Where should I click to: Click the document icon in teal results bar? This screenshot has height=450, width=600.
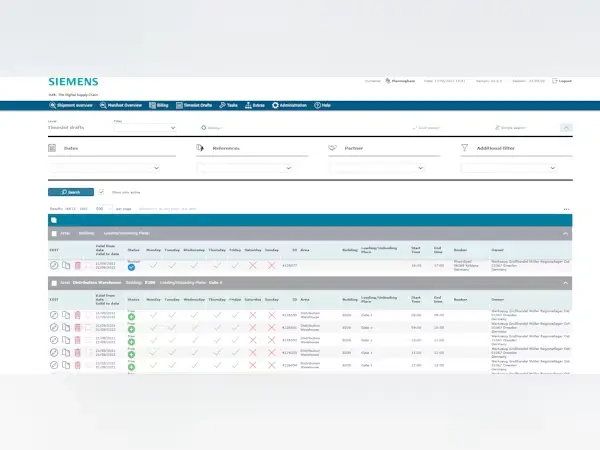point(54,219)
